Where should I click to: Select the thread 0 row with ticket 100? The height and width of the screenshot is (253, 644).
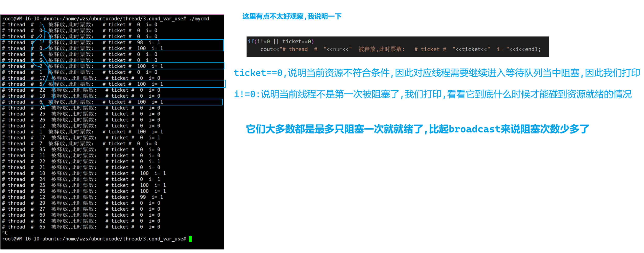point(83,49)
